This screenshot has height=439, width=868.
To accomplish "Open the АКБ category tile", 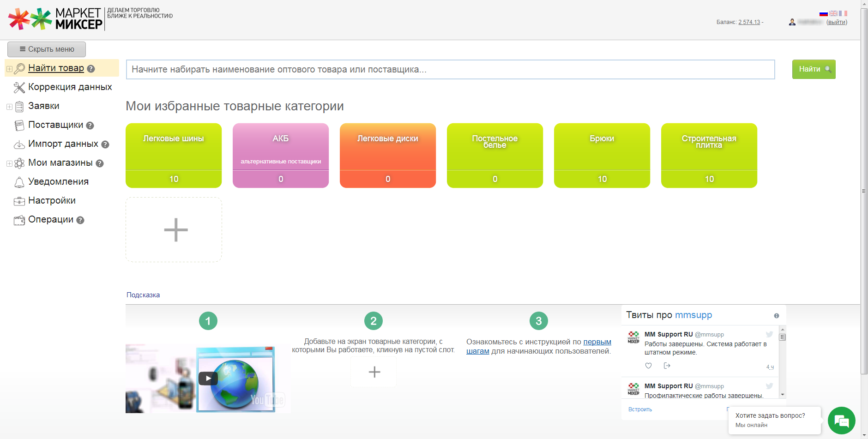I will [281, 156].
